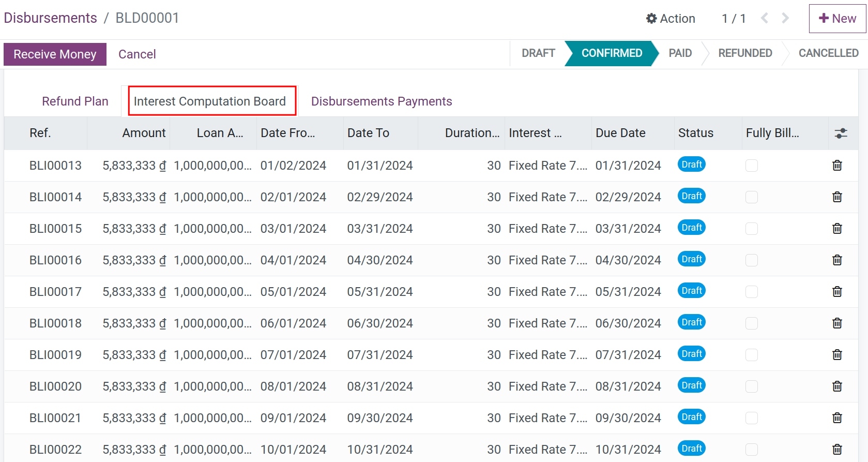Tick Fully Billed checkbox for BLI00019
Viewport: 868px width, 462px height.
(x=752, y=355)
